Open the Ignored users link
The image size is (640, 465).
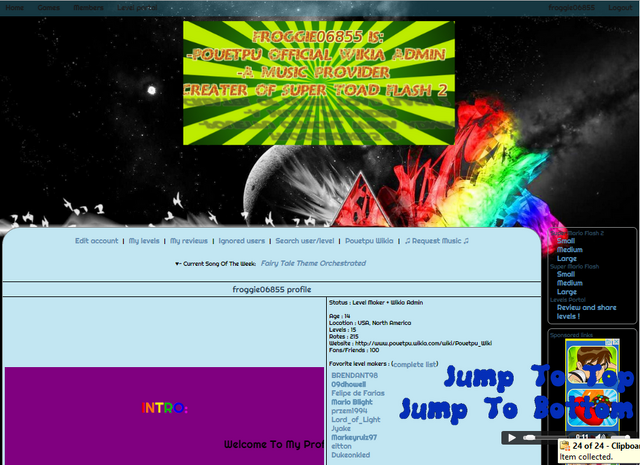click(x=242, y=241)
